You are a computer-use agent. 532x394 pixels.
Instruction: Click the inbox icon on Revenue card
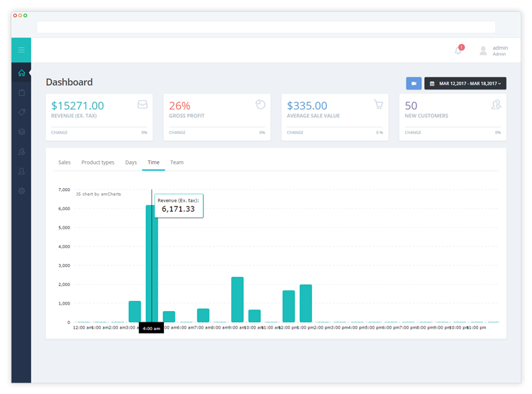tap(143, 104)
